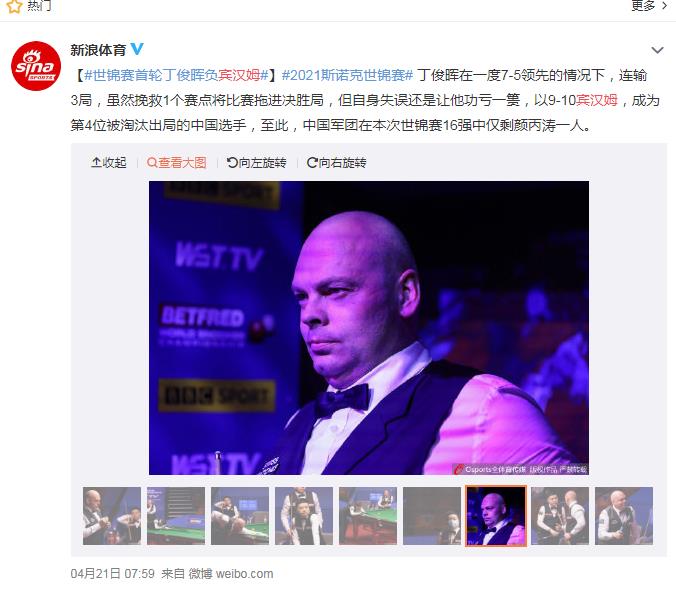Expand the post options chevron
Screen dimensions: 676x601
click(x=657, y=50)
